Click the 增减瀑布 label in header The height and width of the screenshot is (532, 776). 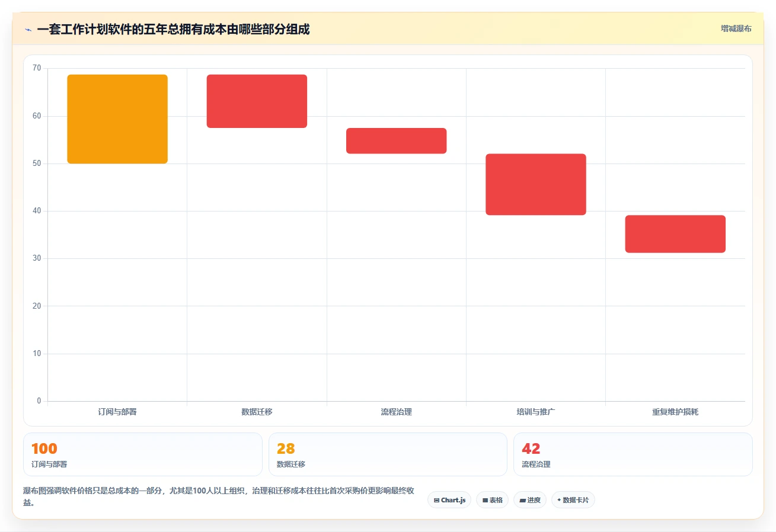(x=736, y=28)
